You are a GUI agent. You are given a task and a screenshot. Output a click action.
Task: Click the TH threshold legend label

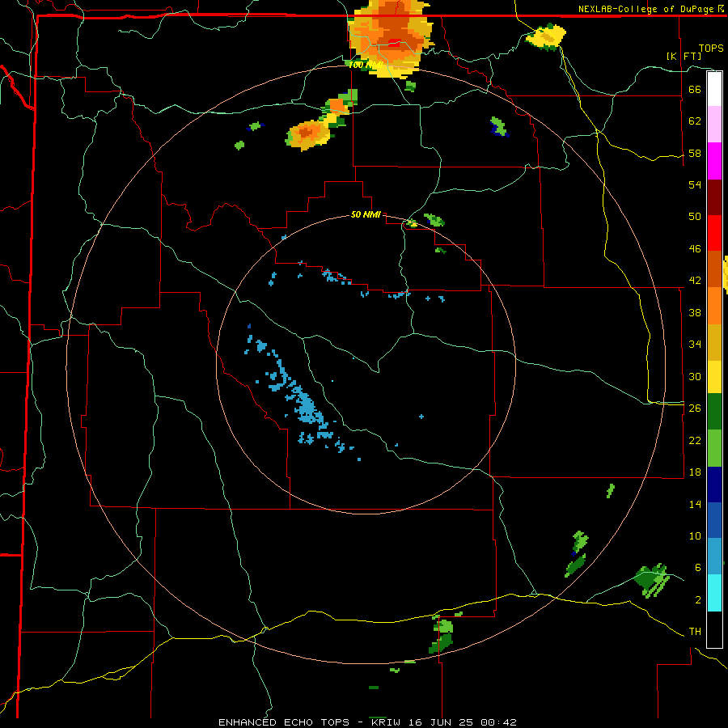695,632
